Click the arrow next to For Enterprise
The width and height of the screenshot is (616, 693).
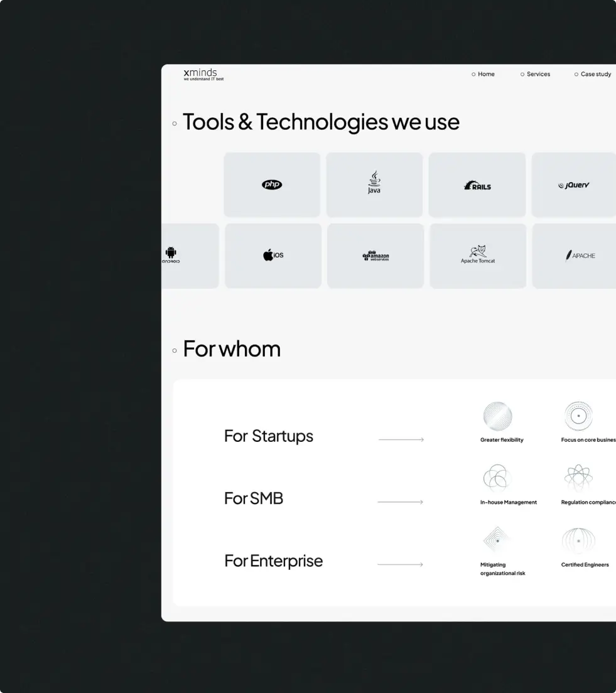400,564
